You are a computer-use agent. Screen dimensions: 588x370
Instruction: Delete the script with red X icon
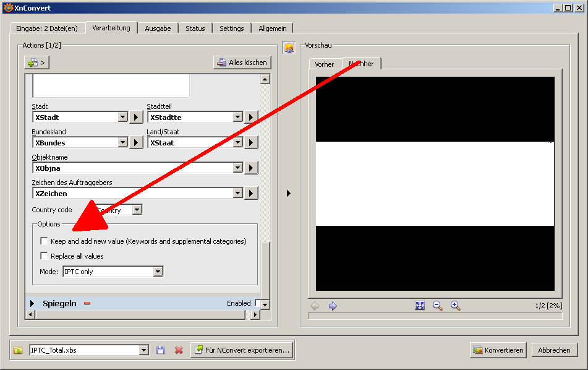[179, 350]
